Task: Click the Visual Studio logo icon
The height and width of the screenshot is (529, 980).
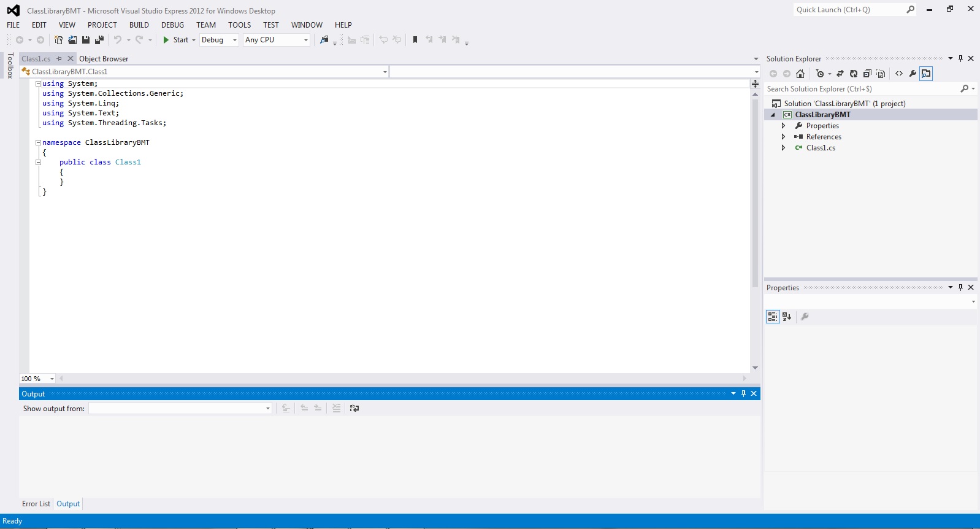Action: tap(13, 10)
